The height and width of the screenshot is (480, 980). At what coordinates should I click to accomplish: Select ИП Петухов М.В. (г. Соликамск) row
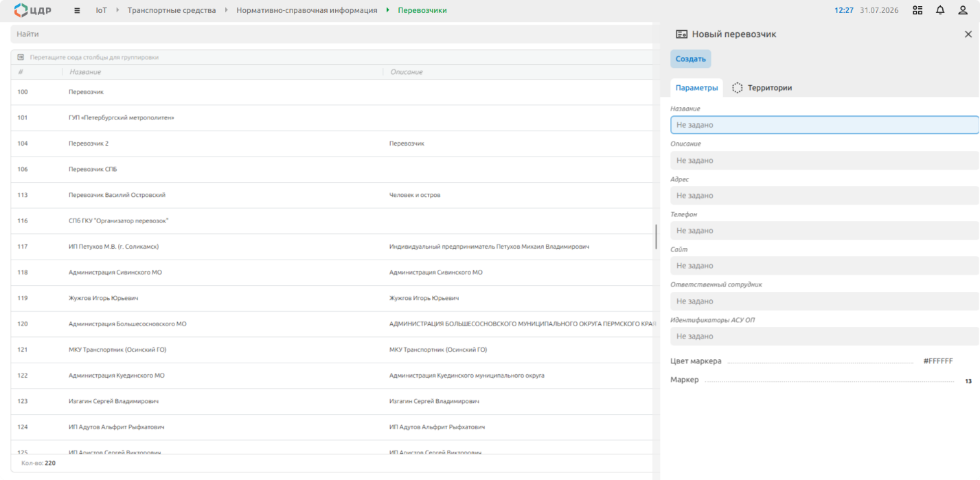pos(334,247)
